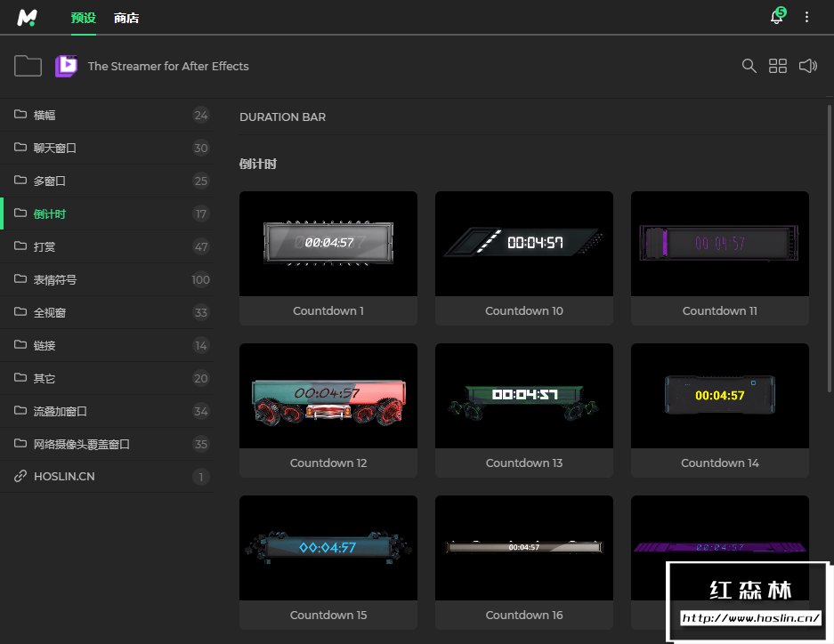
Task: Open the 打赏 category folder
Action: tap(45, 246)
